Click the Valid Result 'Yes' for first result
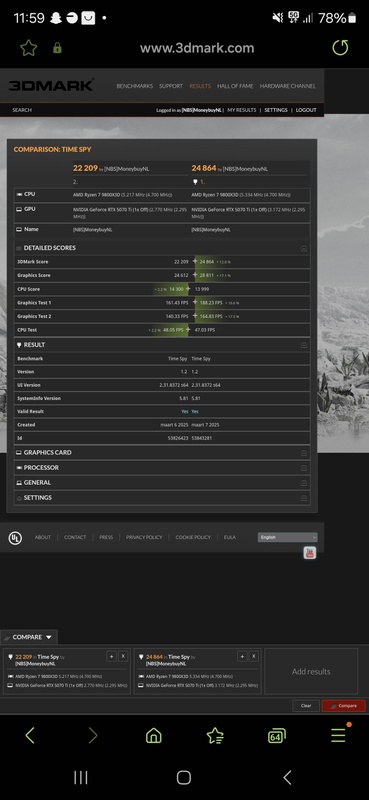Screen dimensions: 369x800 point(184,412)
